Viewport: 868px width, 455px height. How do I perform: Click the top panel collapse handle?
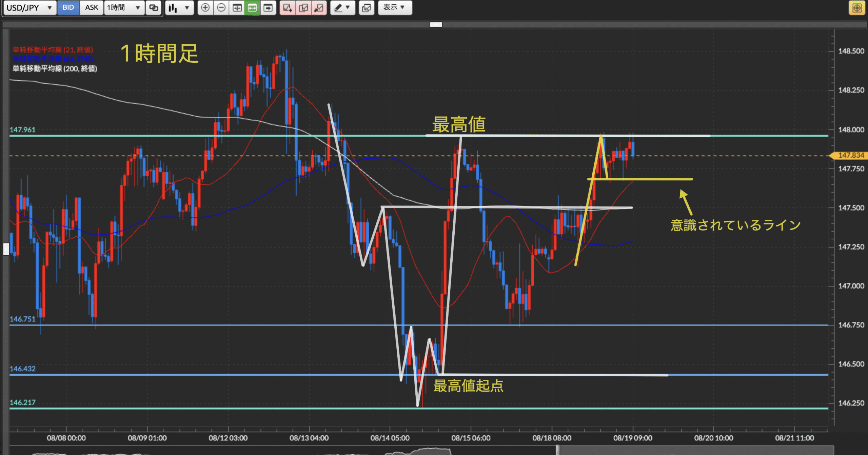click(x=436, y=24)
